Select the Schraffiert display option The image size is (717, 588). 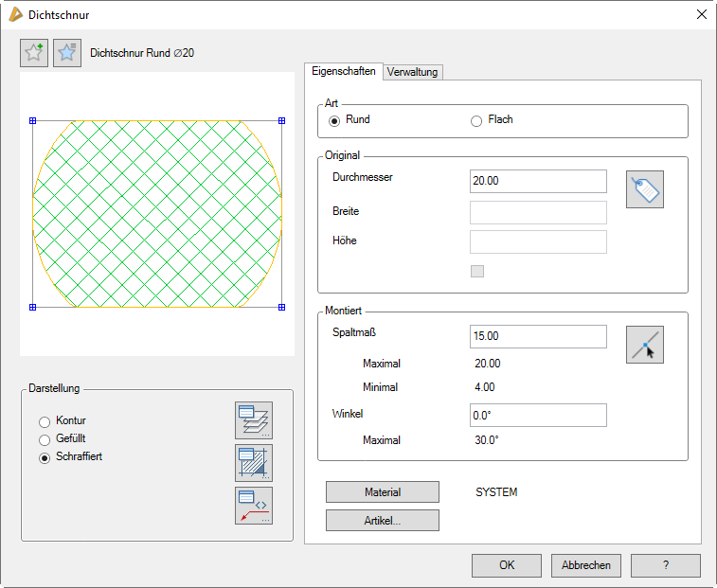click(44, 457)
